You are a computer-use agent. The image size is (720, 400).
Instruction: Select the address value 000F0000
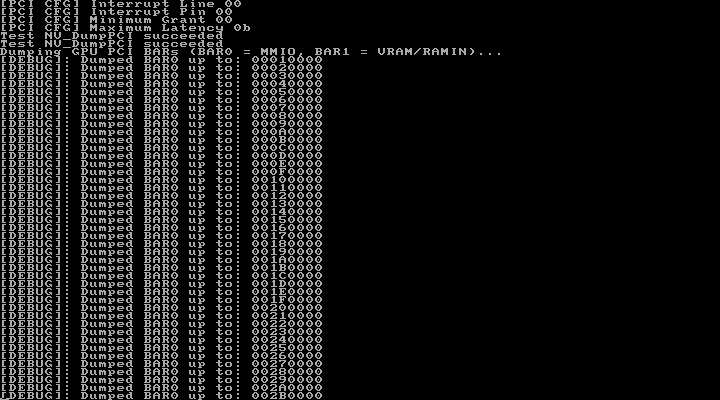(x=287, y=172)
